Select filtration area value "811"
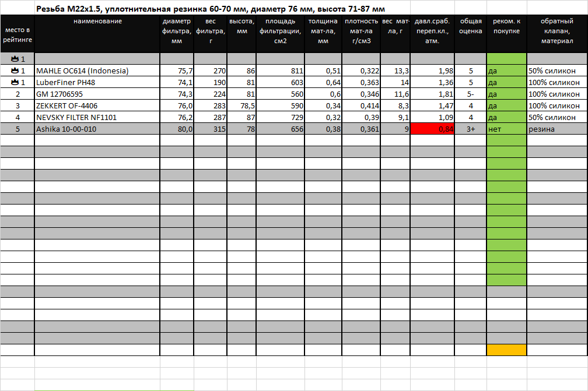Viewport: 588px width, 391px height. 280,71
